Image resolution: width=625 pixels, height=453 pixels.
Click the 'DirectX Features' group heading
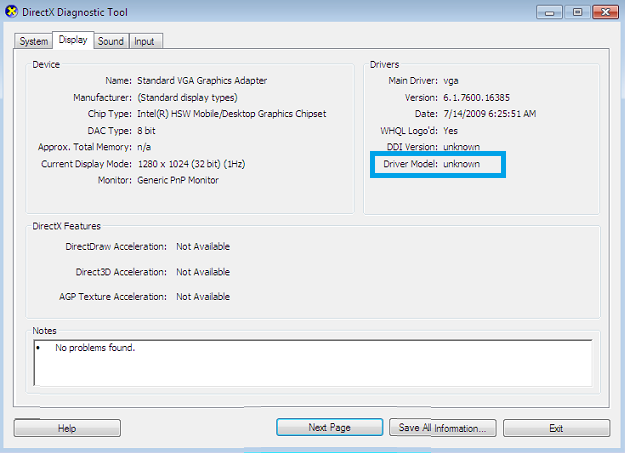click(67, 226)
